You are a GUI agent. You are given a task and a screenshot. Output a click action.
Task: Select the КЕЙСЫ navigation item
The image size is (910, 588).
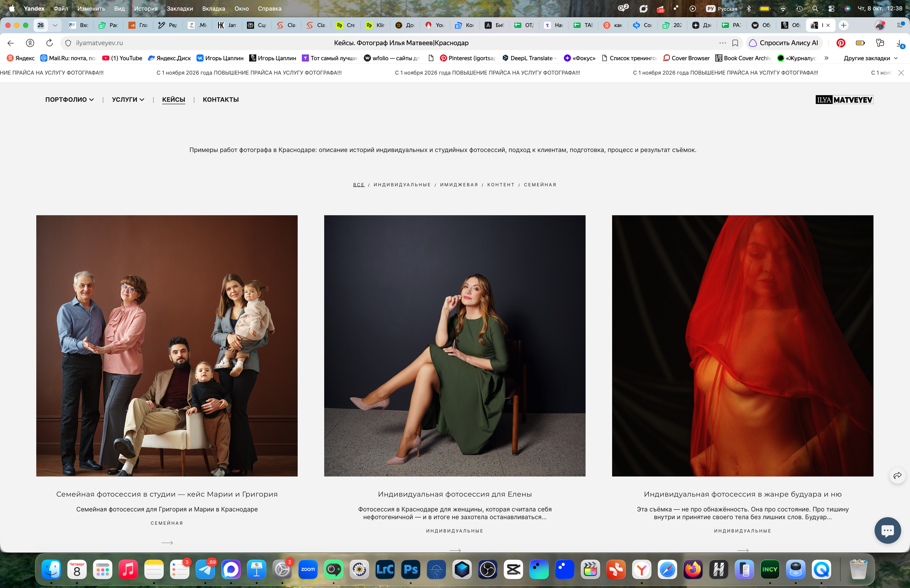[x=173, y=99]
